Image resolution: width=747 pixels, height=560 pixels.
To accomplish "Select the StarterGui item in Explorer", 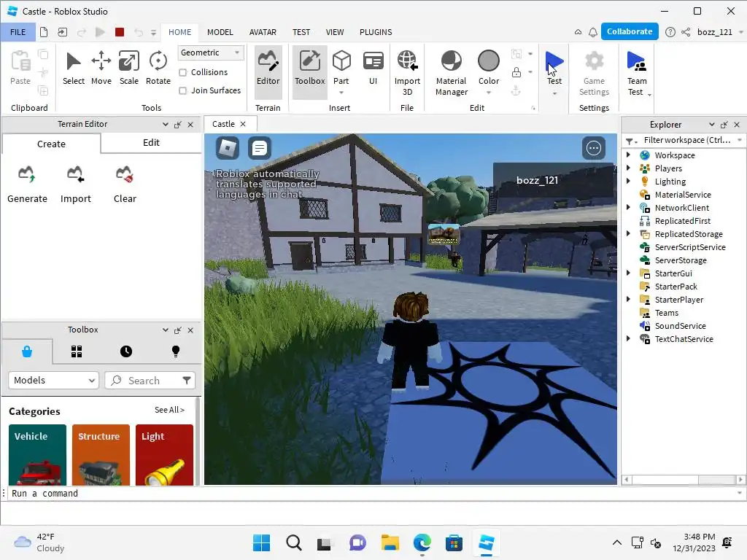I will pos(673,273).
